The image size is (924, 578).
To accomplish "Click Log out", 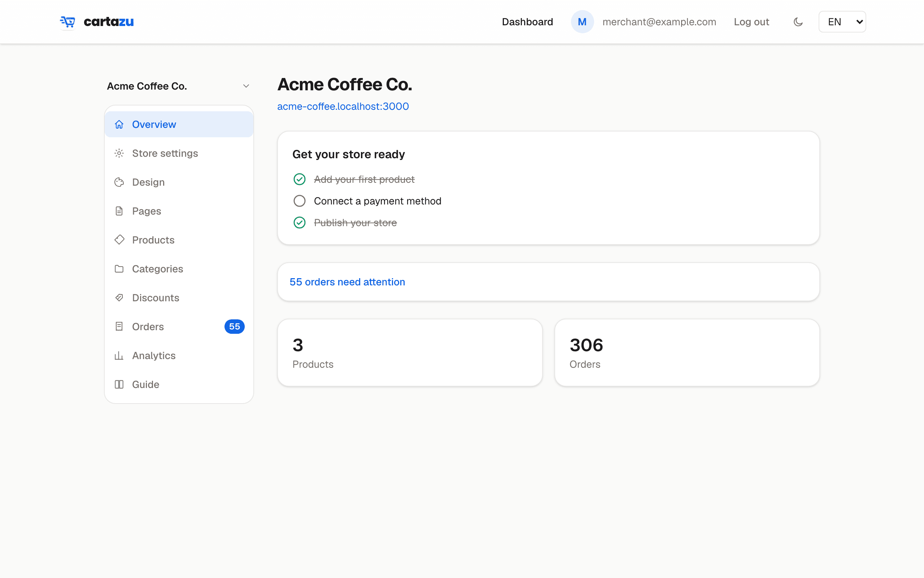I will 751,22.
